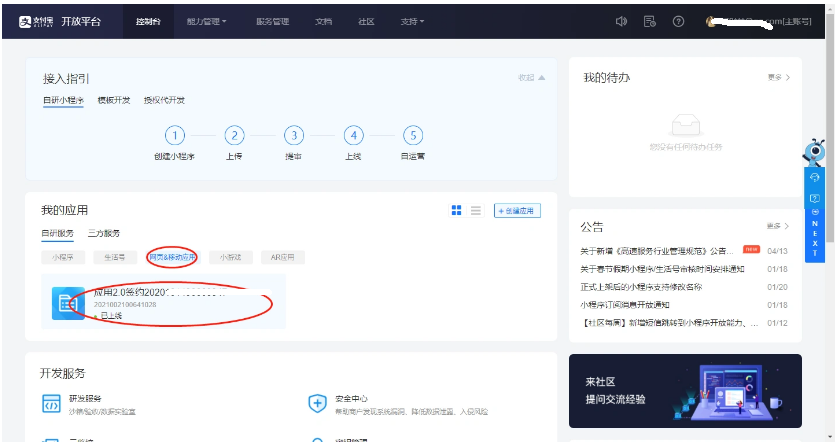Click the 安全中心 shield icon
This screenshot has height=445, width=839.
click(x=317, y=403)
